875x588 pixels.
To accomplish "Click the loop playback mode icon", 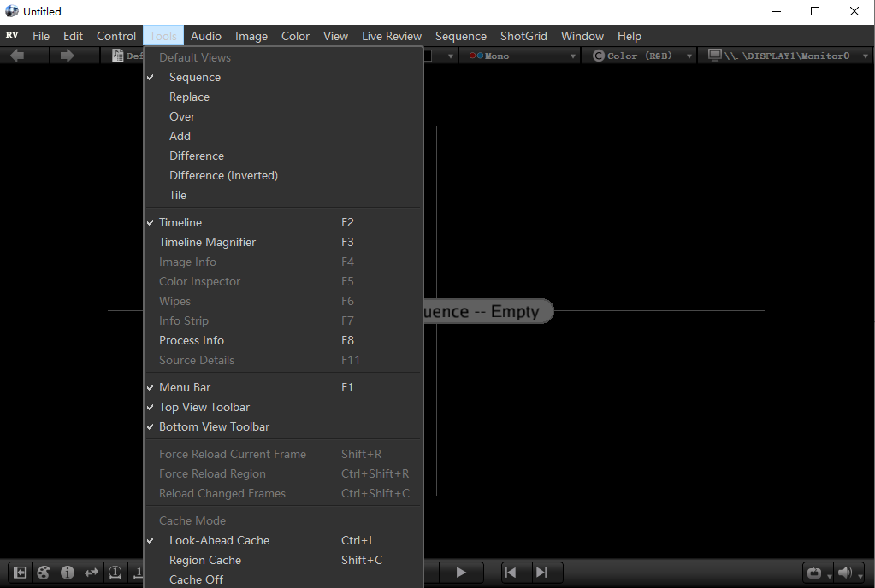I will point(813,573).
